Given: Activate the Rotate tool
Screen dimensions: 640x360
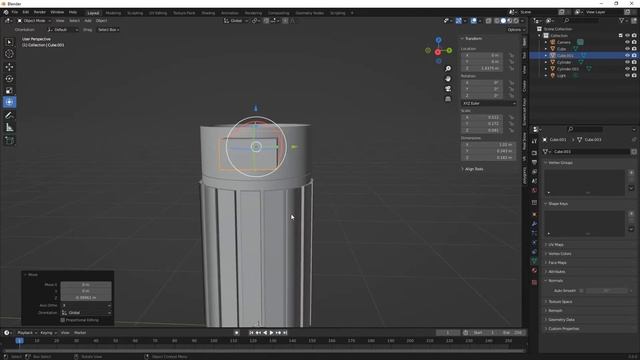Looking at the screenshot, I should pos(9,78).
